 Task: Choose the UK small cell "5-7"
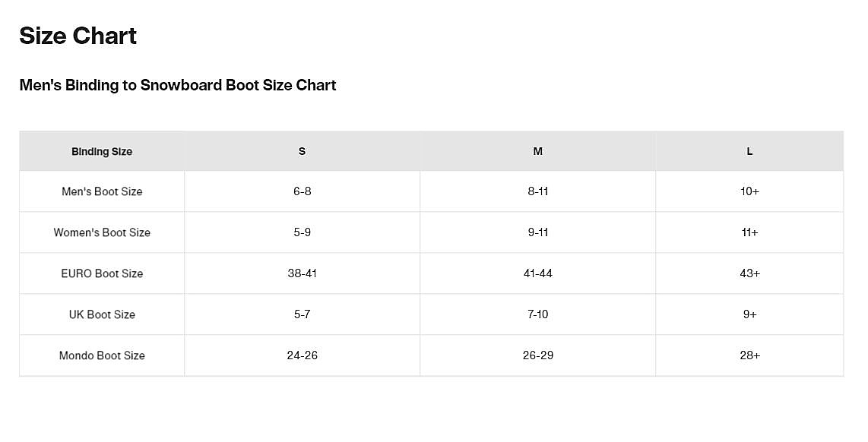coord(302,314)
